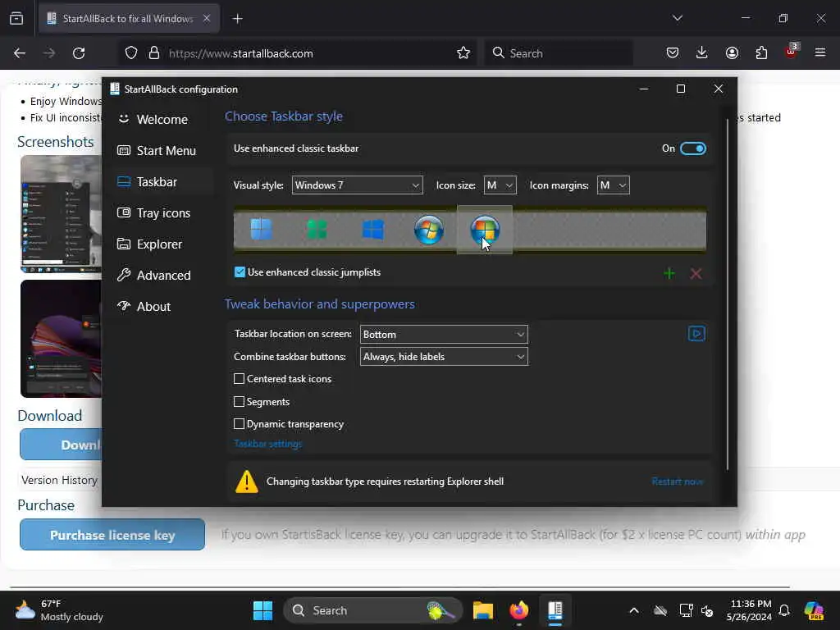Open Taskbar location on screen dropdown

[x=444, y=335]
